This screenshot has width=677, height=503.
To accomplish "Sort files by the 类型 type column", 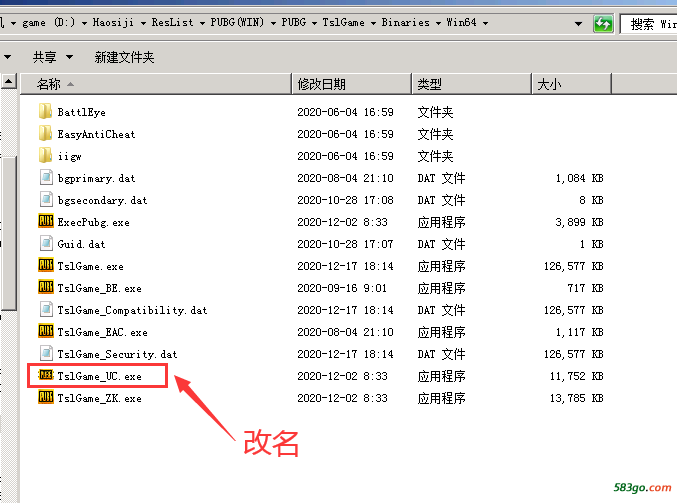I will (x=471, y=84).
